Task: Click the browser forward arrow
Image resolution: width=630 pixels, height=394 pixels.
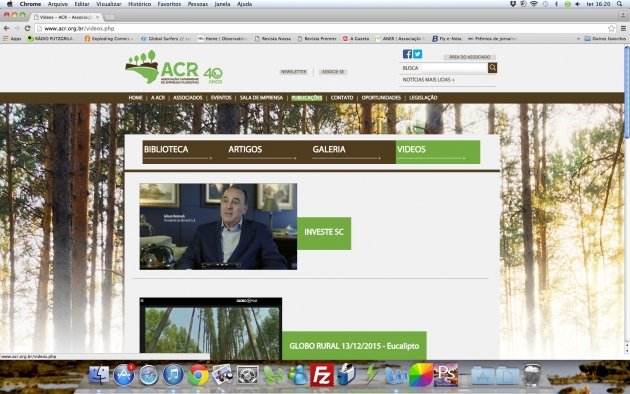Action: [x=17, y=29]
